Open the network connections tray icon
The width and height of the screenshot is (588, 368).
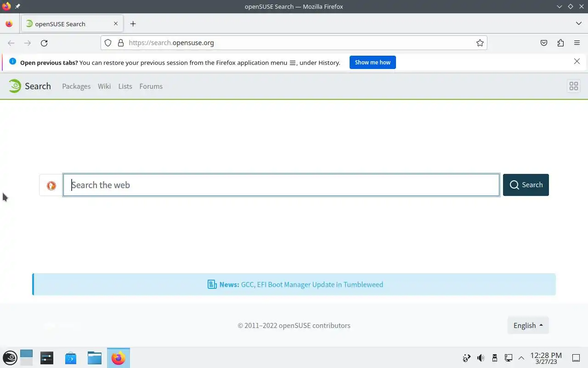[509, 358]
